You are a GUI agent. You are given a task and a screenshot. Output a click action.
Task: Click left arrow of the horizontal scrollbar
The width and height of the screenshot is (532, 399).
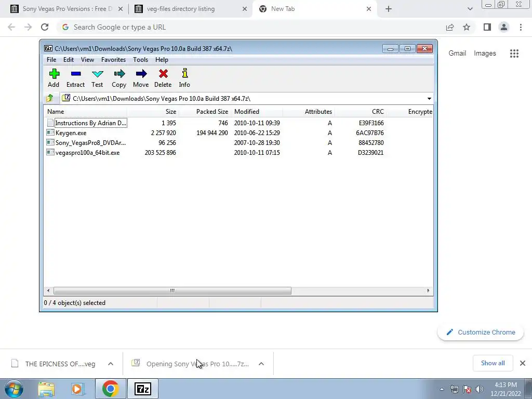point(48,290)
